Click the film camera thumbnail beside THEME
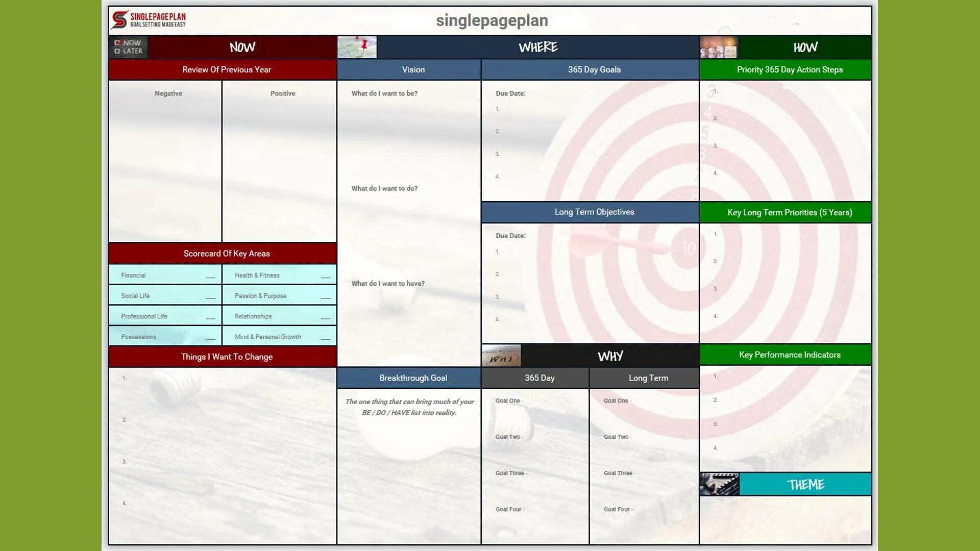 (x=719, y=484)
